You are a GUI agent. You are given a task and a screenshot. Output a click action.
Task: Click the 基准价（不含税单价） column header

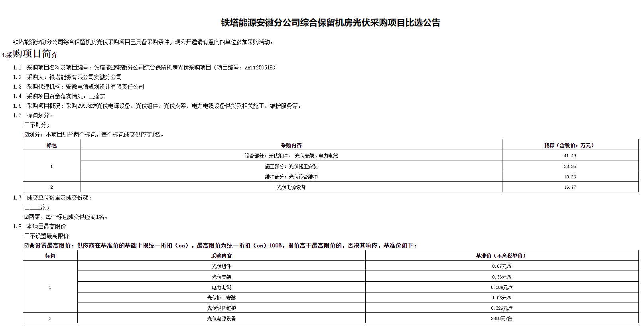[x=501, y=256]
